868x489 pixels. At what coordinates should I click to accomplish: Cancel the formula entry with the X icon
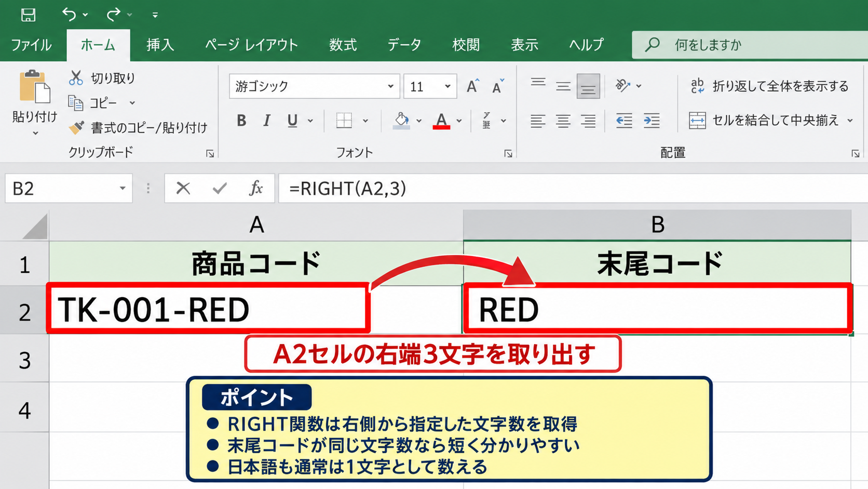[183, 188]
